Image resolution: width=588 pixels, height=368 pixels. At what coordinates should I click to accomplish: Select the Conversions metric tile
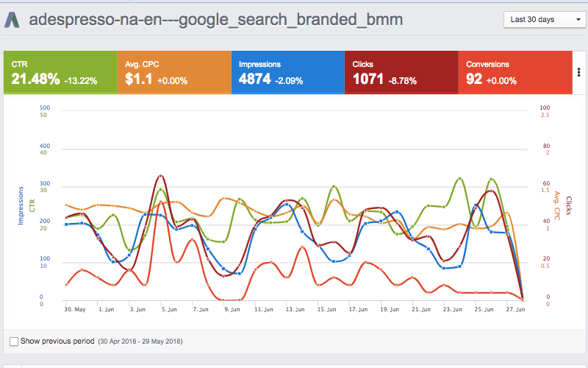pyautogui.click(x=514, y=72)
